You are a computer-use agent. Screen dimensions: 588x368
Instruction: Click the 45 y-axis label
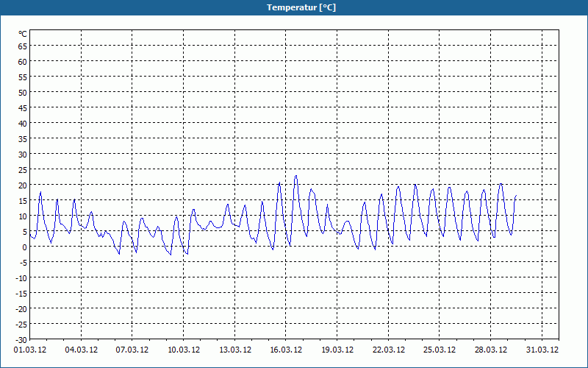click(x=23, y=108)
